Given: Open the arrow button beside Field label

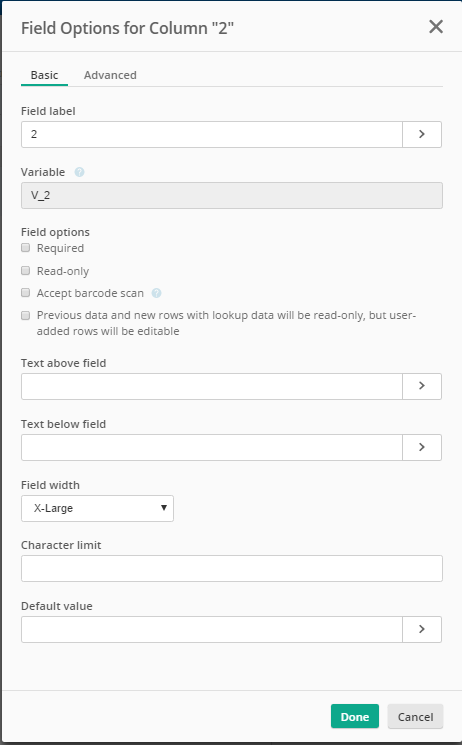Looking at the screenshot, I should coord(422,134).
